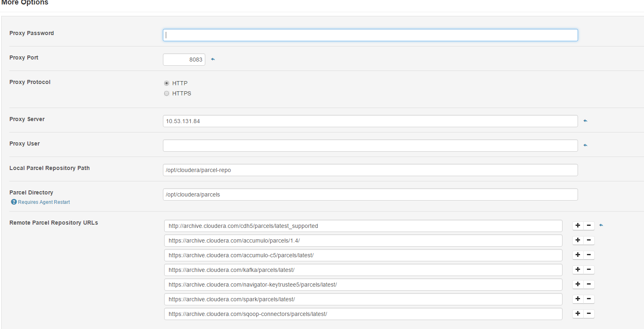644x329 pixels.
Task: Click the Proxy Server label
Action: [x=27, y=119]
